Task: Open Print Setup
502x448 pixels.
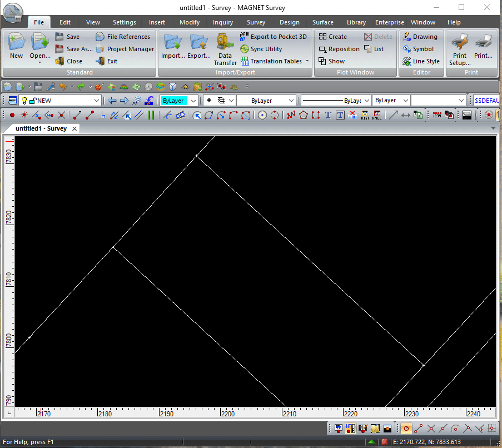Action: tap(459, 50)
